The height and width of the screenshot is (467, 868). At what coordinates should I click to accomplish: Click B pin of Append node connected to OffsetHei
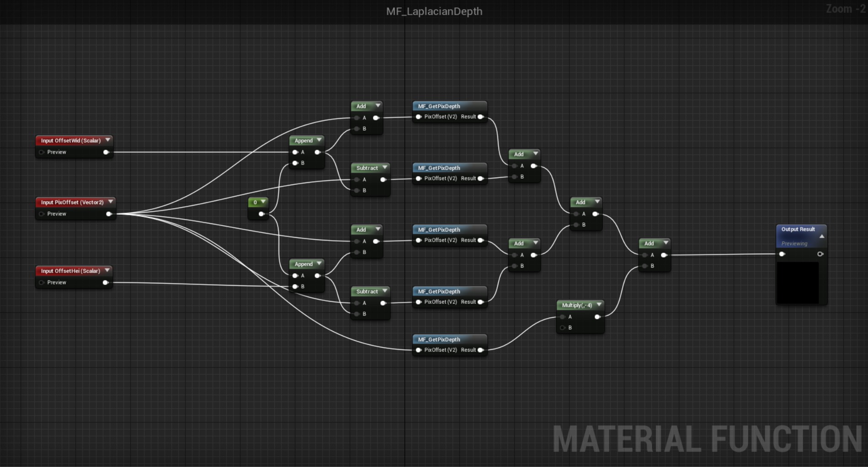(295, 286)
